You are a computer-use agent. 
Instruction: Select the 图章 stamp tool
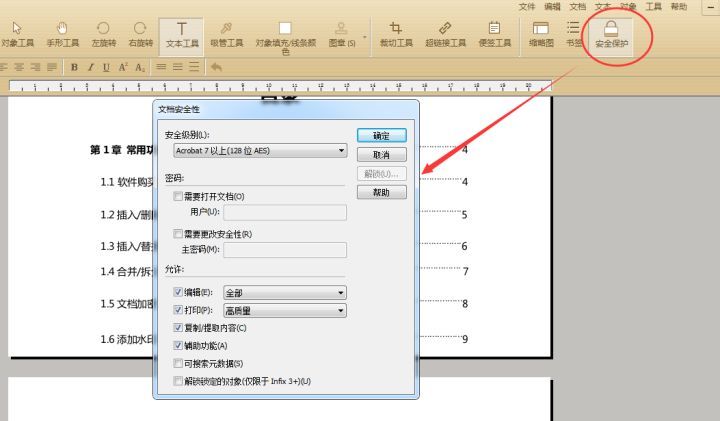pyautogui.click(x=341, y=34)
